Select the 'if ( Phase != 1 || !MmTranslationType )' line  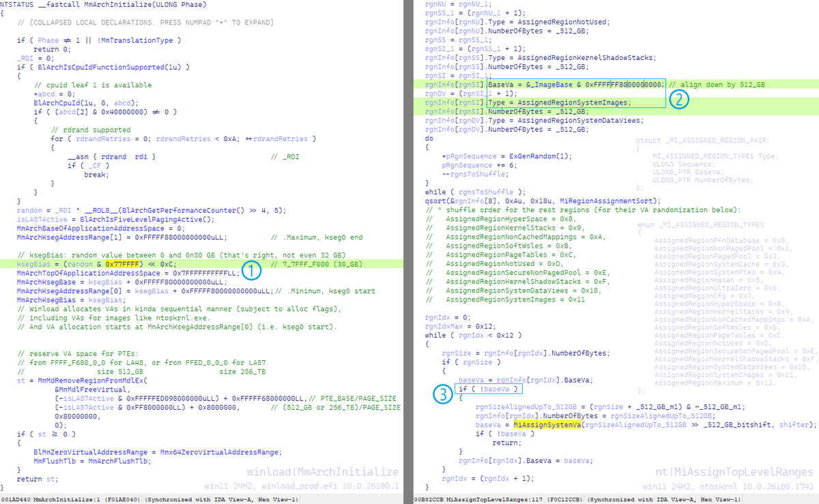click(99, 40)
